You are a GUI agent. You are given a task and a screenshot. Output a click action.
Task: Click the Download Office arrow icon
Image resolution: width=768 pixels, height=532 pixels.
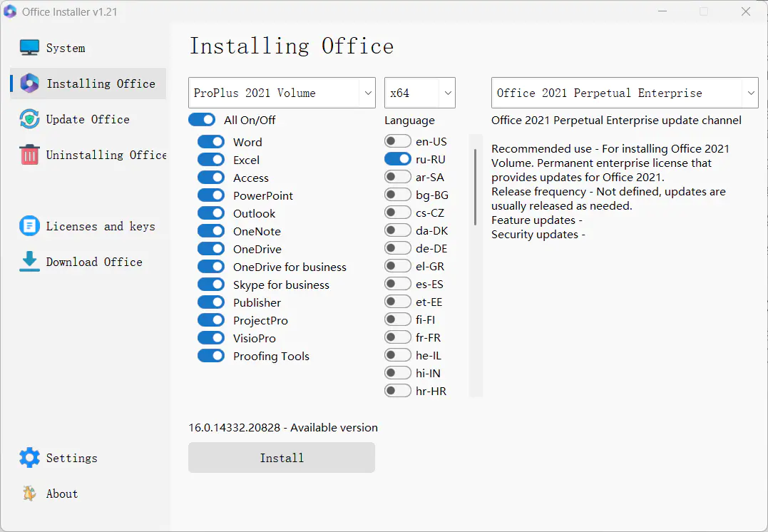pyautogui.click(x=29, y=262)
